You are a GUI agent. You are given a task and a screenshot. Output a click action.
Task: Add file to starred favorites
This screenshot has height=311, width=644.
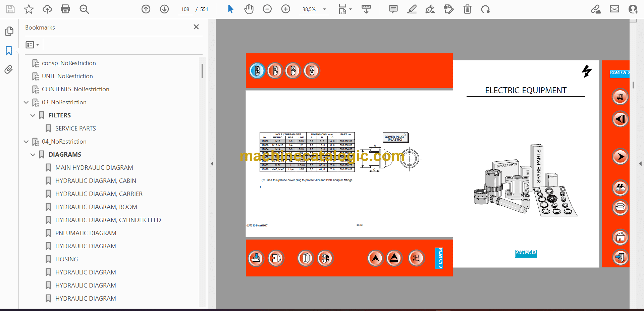pyautogui.click(x=29, y=9)
